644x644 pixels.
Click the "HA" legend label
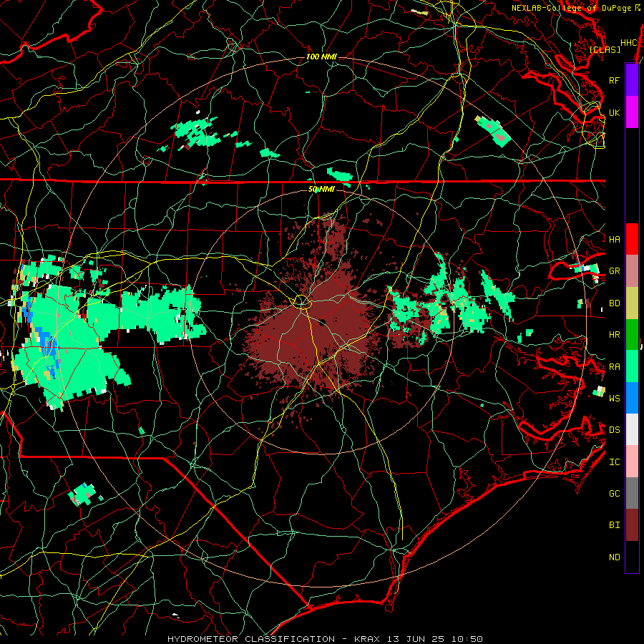click(x=614, y=240)
